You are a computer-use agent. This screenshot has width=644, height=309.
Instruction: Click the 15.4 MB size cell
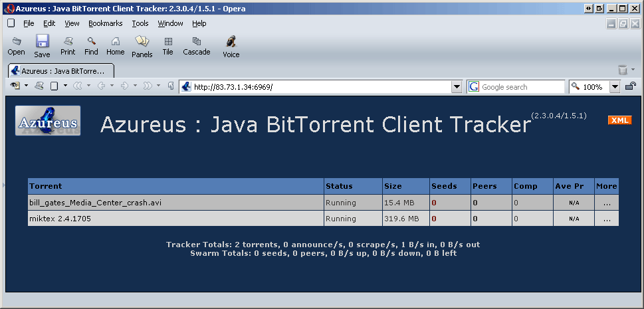tap(406, 203)
